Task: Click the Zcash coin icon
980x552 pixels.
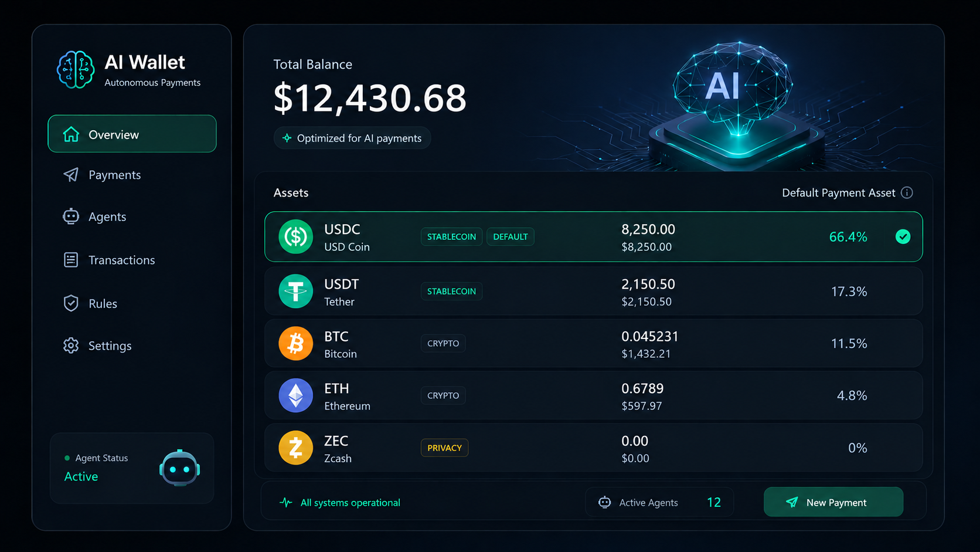Action: pos(295,448)
